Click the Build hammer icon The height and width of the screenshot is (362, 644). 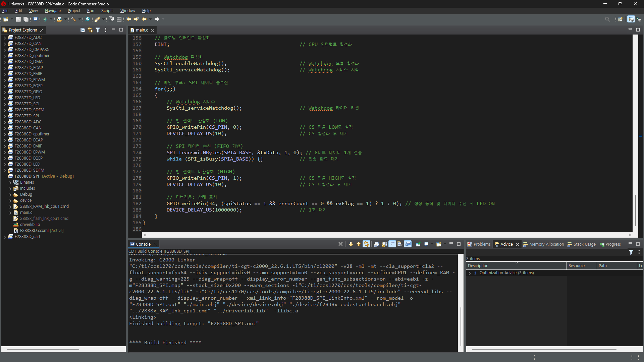point(73,19)
